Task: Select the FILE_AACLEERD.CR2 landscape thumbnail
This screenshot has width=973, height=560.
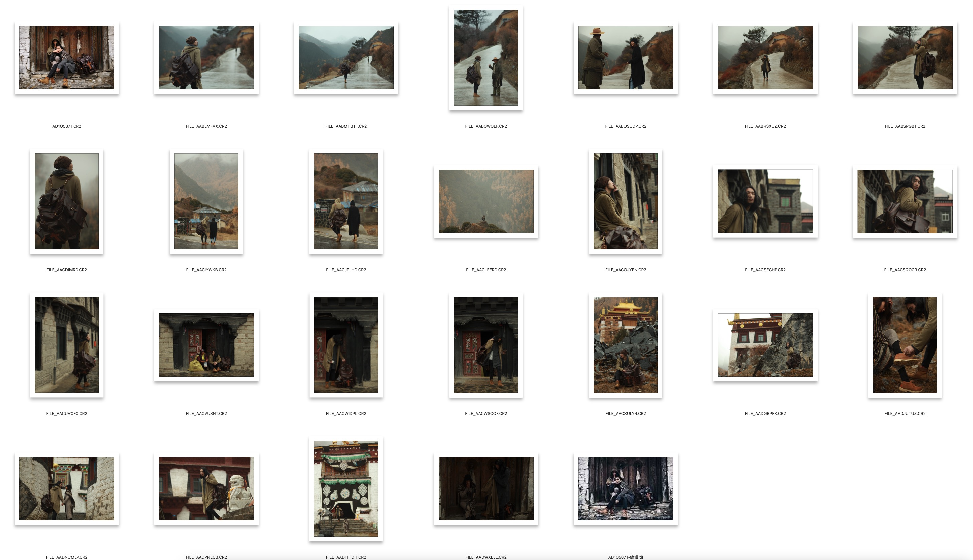Action: pyautogui.click(x=486, y=201)
